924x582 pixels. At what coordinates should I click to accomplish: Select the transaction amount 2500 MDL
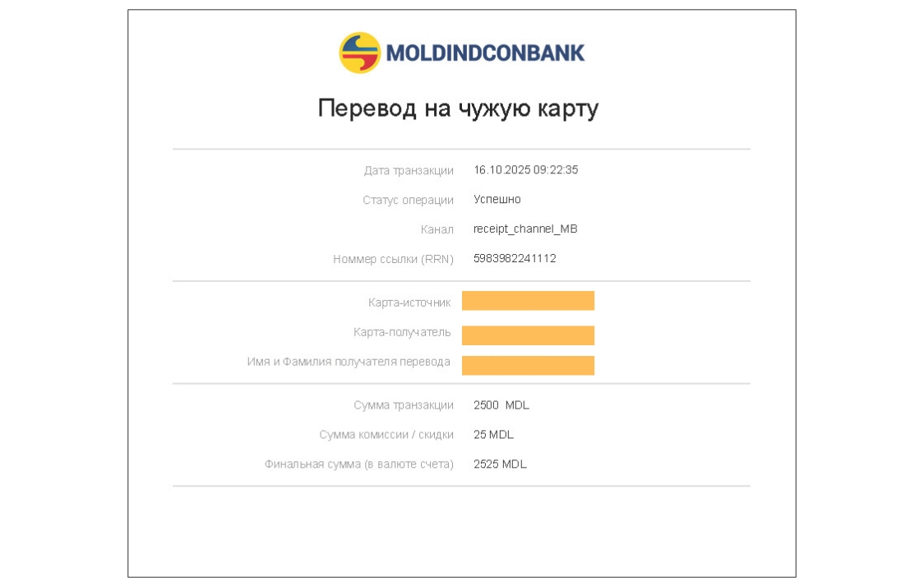click(501, 405)
